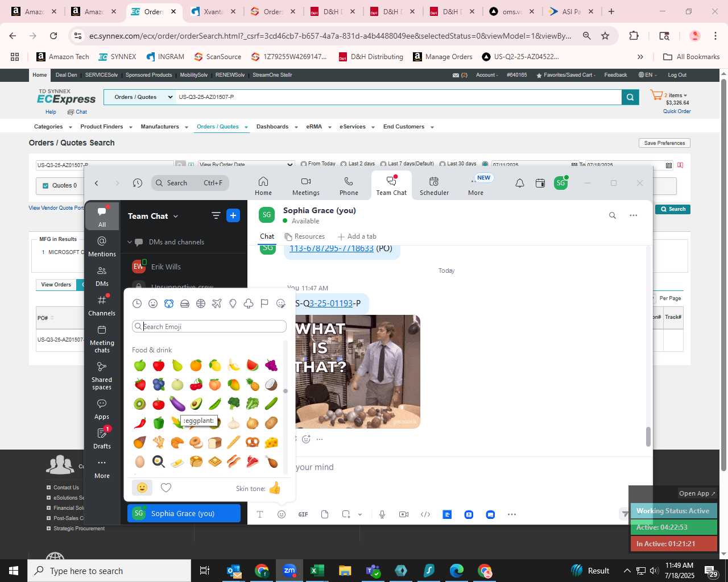Create new chat with plus button

click(233, 215)
